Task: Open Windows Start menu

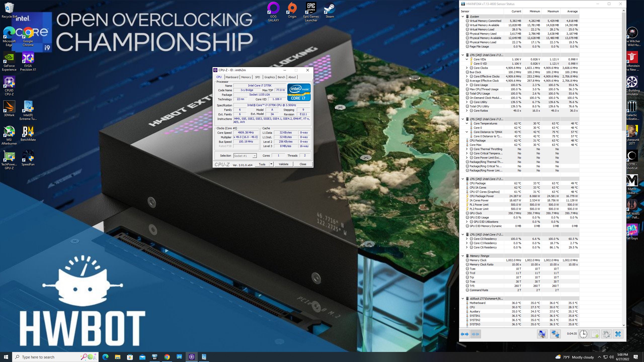Action: pos(6,357)
